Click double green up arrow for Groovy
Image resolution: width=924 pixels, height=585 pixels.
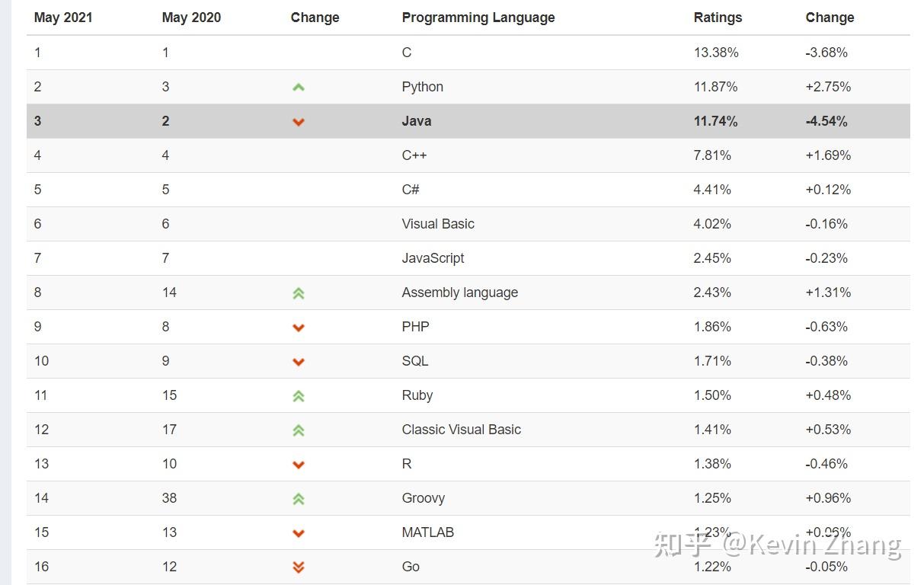click(x=299, y=499)
